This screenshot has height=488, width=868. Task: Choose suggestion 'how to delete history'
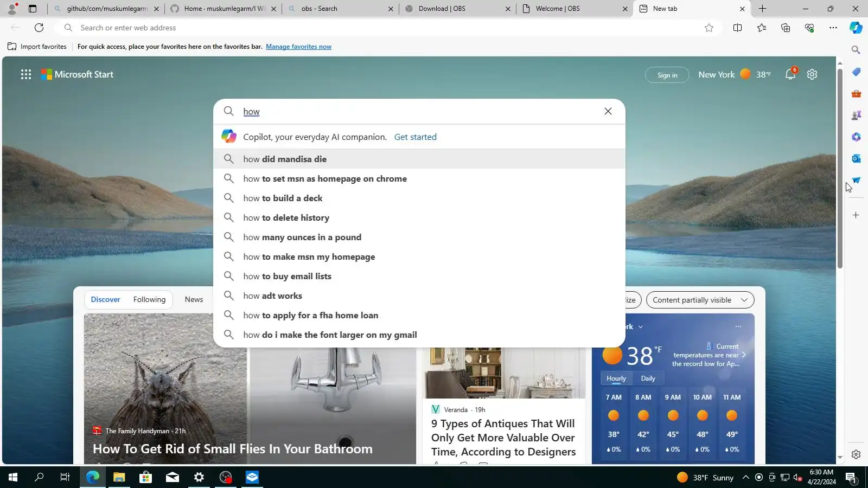click(419, 217)
